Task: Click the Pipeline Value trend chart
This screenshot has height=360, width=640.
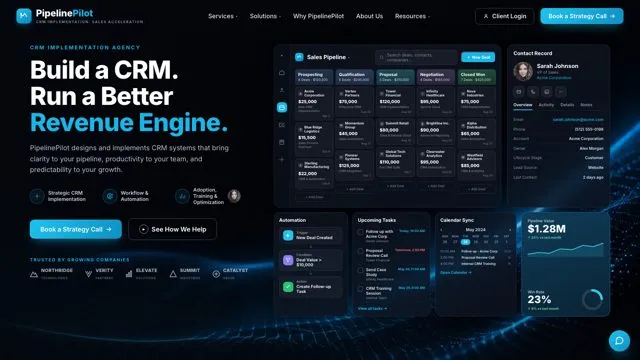Action: click(565, 249)
